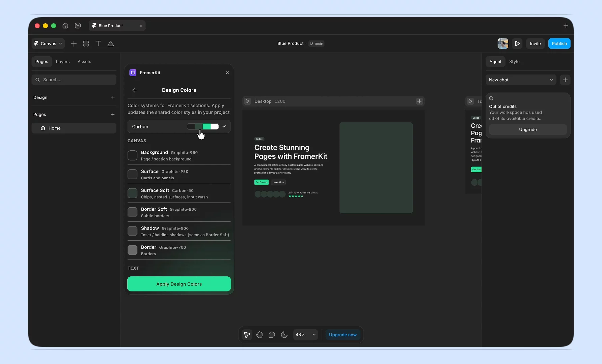602x364 pixels.
Task: Open the home icon in title bar
Action: [x=65, y=26]
